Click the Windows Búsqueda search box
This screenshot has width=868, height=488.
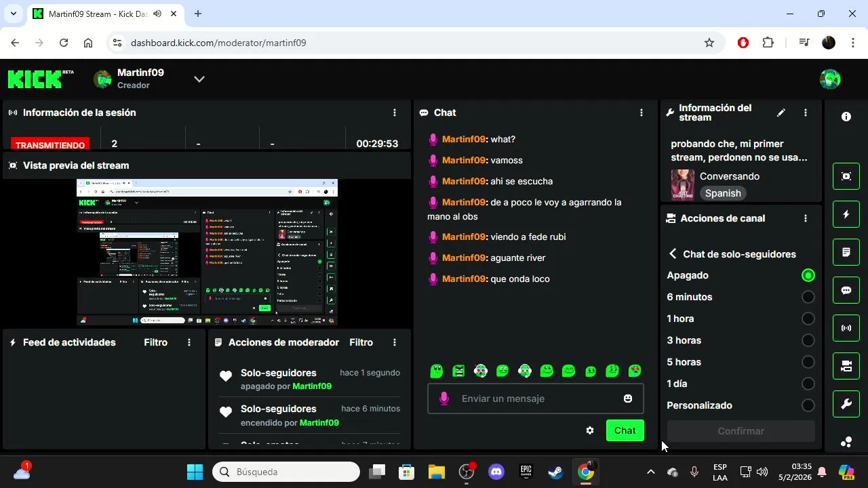pos(286,472)
